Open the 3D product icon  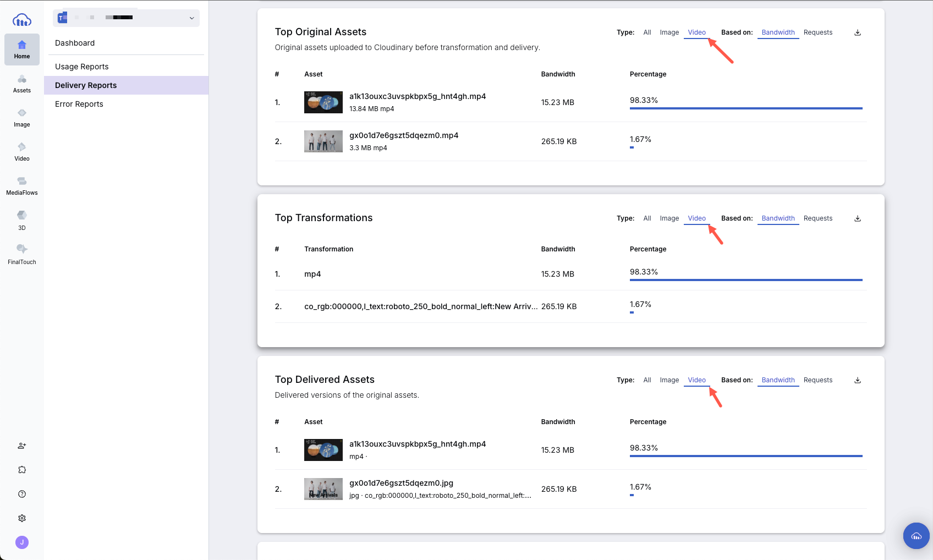(22, 220)
